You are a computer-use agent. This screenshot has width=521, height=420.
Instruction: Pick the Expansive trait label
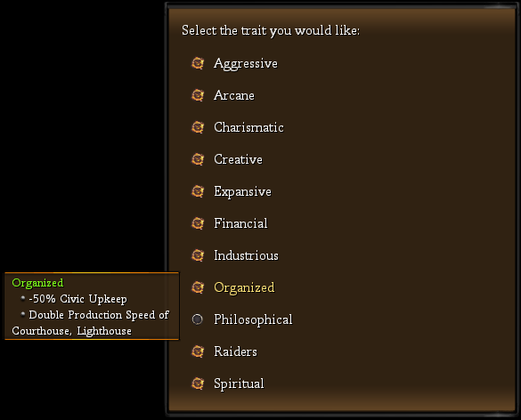tap(242, 192)
